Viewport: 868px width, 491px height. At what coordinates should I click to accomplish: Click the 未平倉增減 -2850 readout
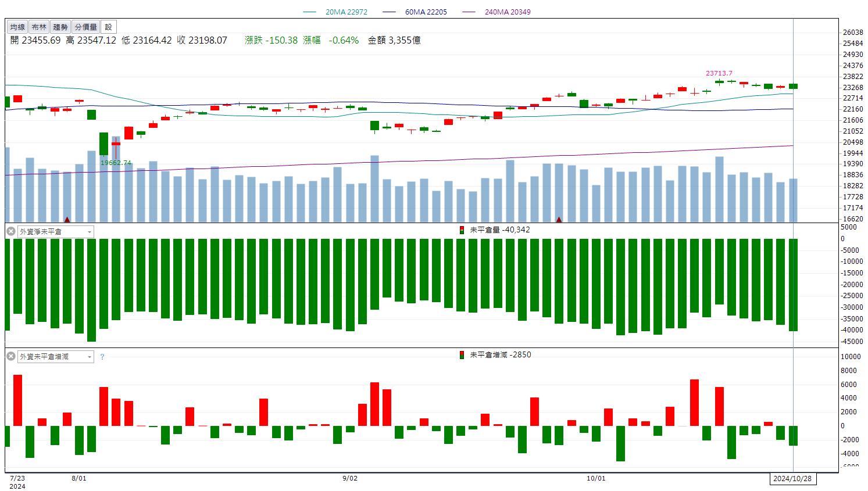(501, 354)
